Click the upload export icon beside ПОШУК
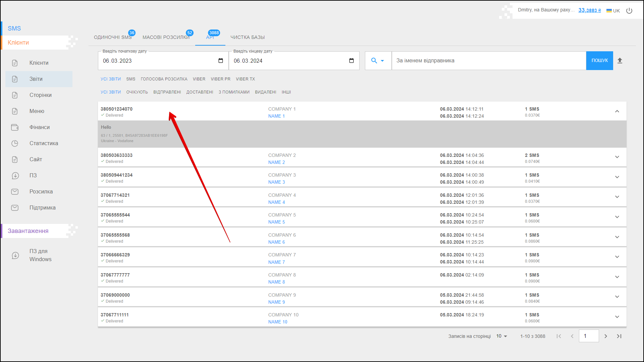Image resolution: width=644 pixels, height=362 pixels. 620,61
